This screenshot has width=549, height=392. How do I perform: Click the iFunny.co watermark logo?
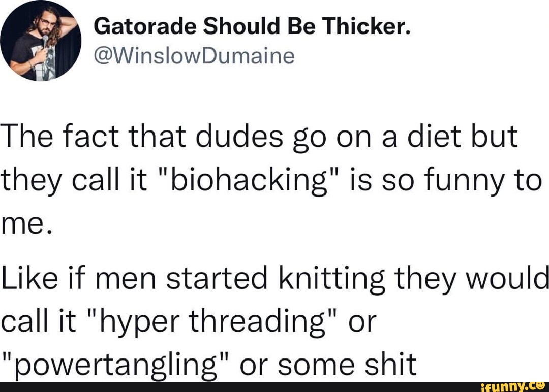[x=513, y=386]
